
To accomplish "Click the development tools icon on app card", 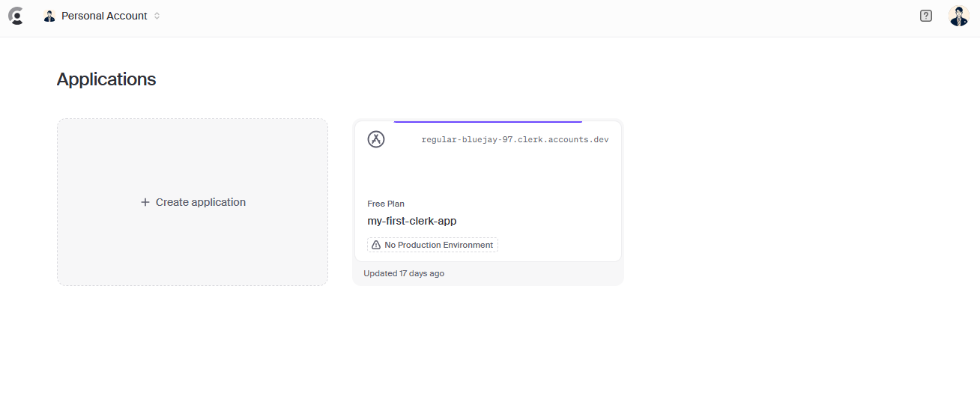I will coord(376,139).
